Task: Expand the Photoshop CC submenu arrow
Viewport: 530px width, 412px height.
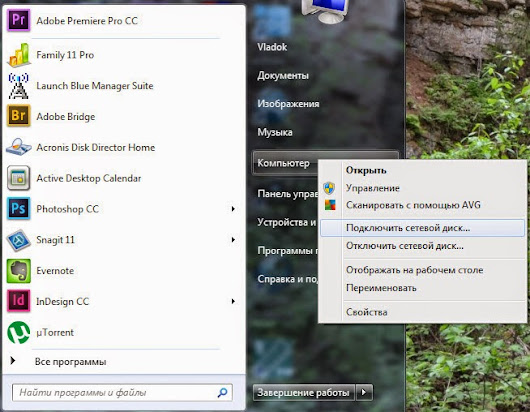Action: click(x=233, y=209)
